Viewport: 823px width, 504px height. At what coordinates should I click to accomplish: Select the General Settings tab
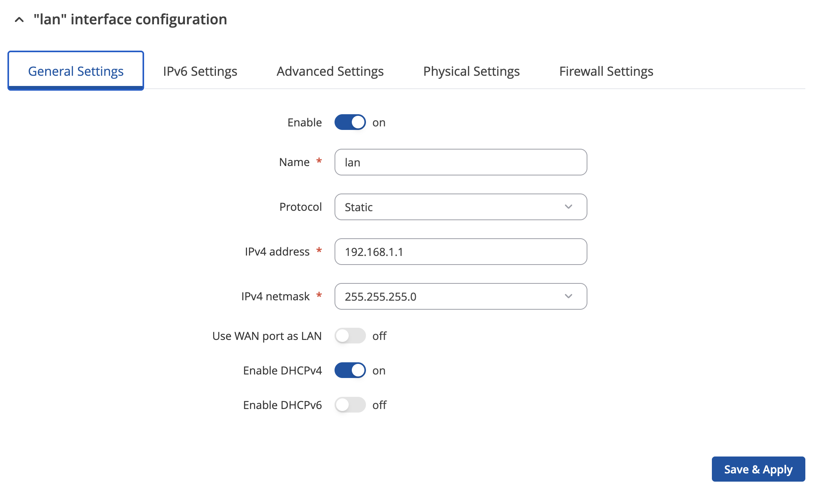click(x=76, y=71)
